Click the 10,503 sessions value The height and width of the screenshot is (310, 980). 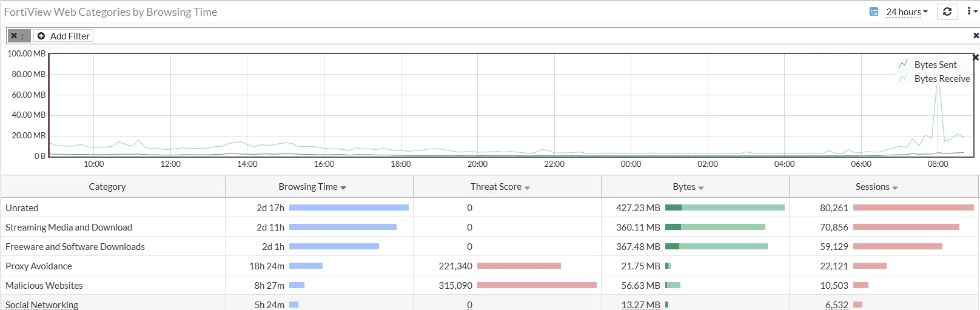[x=834, y=285]
